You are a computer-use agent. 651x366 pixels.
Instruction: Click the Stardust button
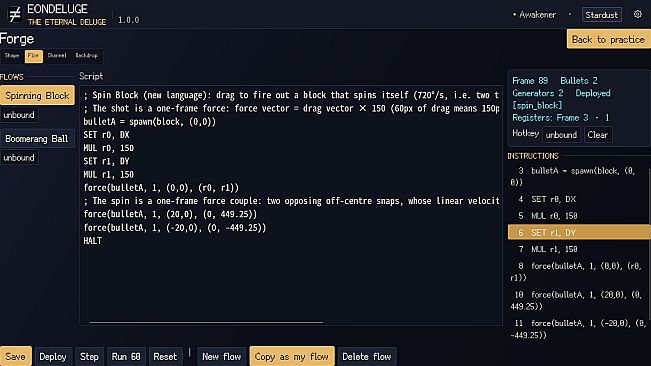602,15
